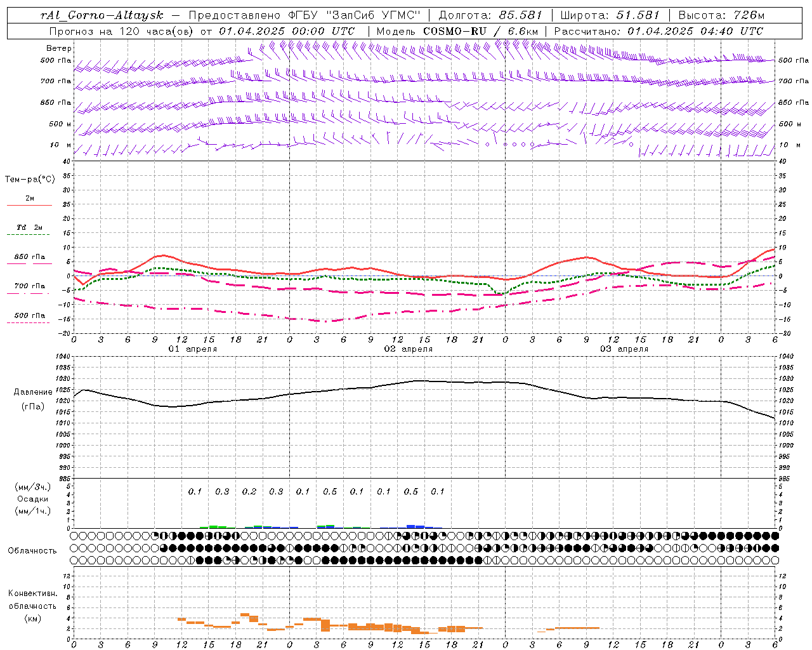Viewport: 812px width, 650px height.
Task: Click the (мм/3ч.) units label
Action: [x=32, y=487]
